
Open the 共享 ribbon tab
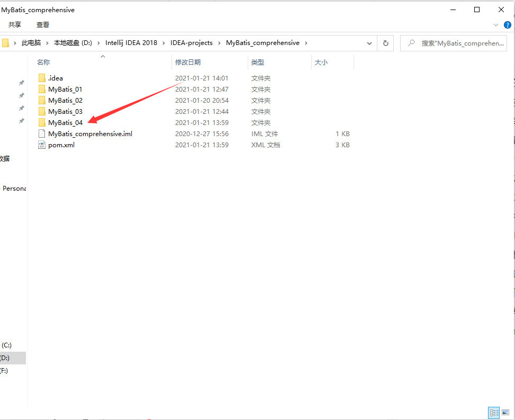[x=15, y=25]
